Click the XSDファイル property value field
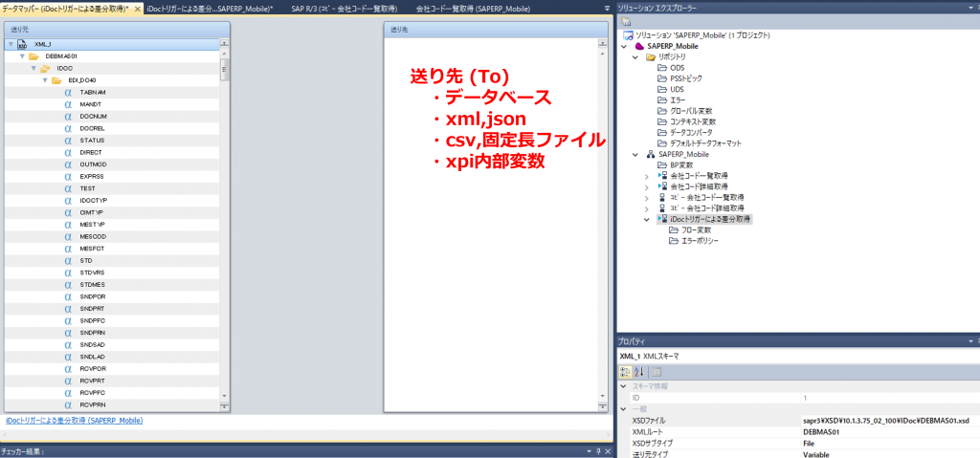980x458 pixels. click(885, 421)
